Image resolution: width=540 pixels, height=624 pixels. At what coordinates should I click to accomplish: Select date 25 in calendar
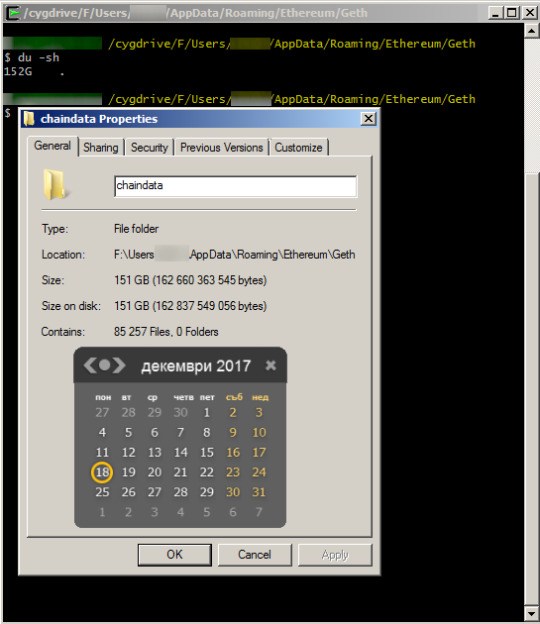[x=102, y=492]
